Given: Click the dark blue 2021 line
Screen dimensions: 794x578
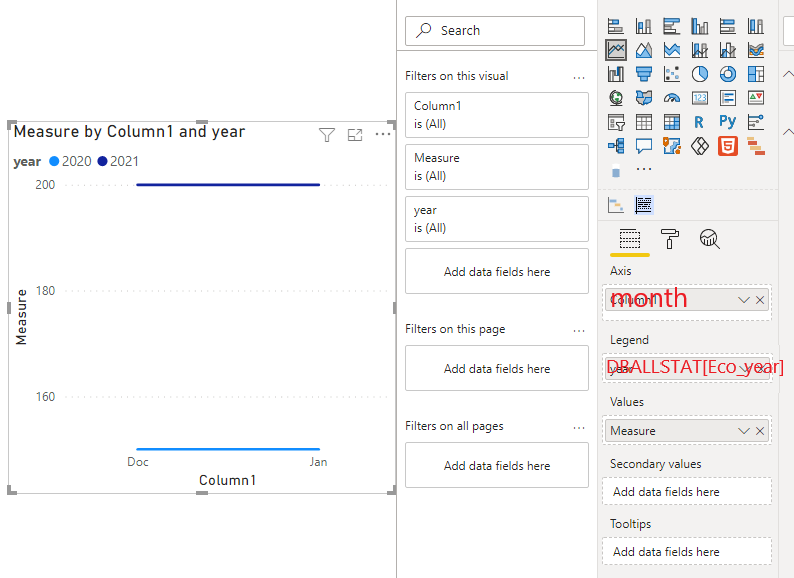Looking at the screenshot, I should tap(228, 185).
